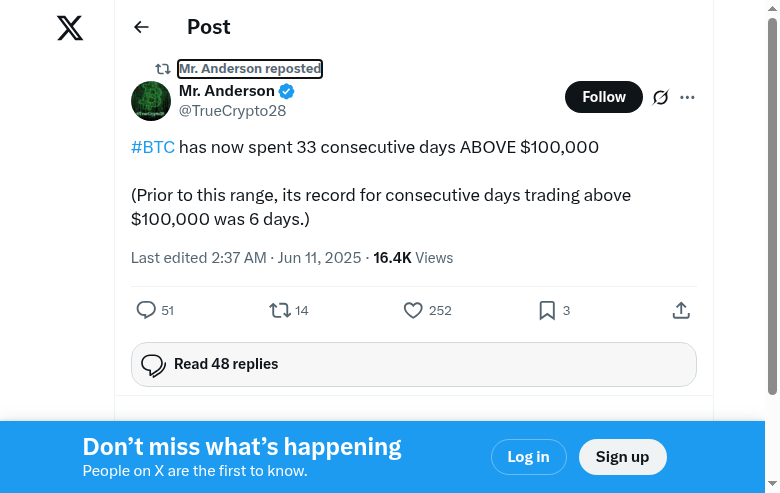Viewport: 780px width, 493px height.
Task: Follow Mr. Anderson
Action: tap(604, 97)
